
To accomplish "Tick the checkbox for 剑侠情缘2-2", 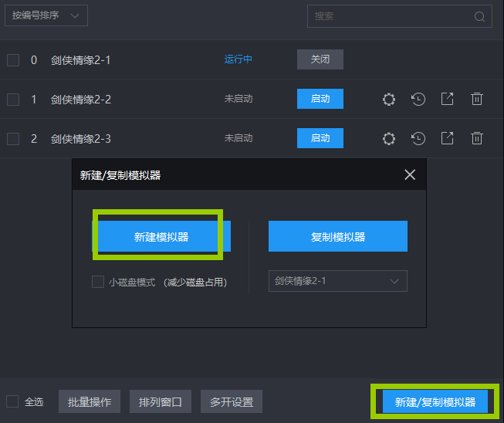I will coord(13,100).
